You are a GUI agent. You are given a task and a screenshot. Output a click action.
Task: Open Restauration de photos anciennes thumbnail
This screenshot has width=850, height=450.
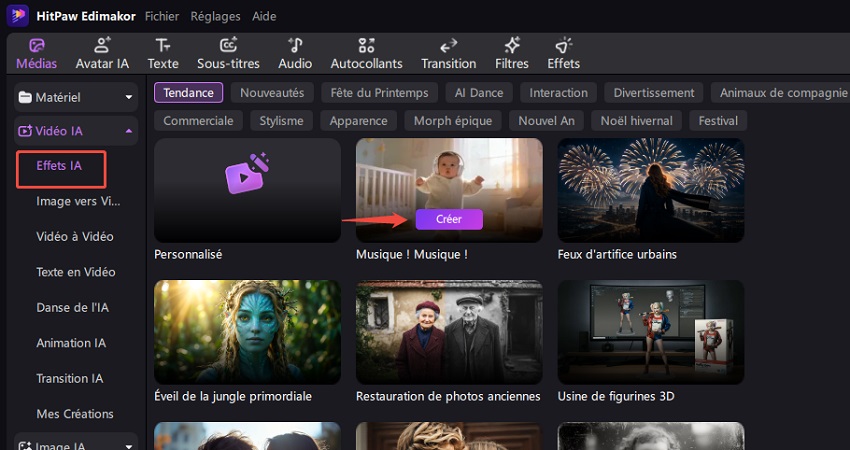[449, 332]
